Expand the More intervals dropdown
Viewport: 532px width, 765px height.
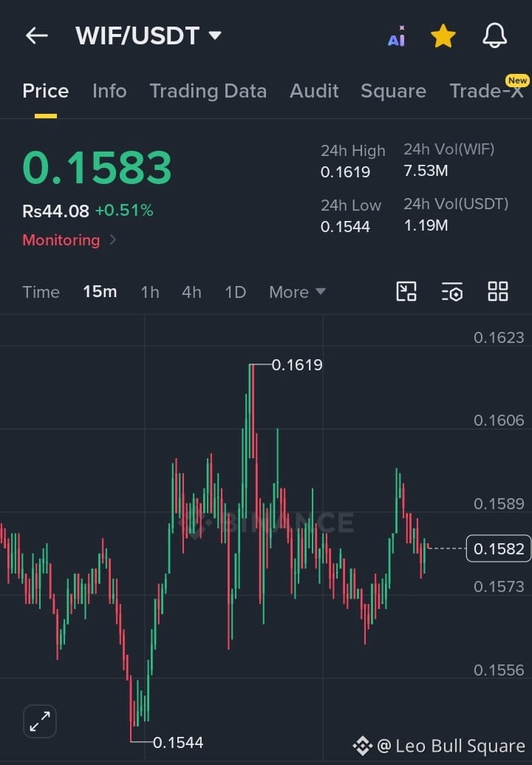tap(298, 292)
